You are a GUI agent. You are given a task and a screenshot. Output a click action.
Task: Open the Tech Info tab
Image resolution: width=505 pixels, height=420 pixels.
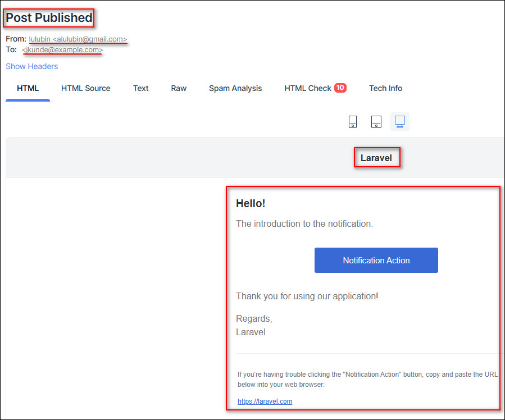[x=385, y=88]
